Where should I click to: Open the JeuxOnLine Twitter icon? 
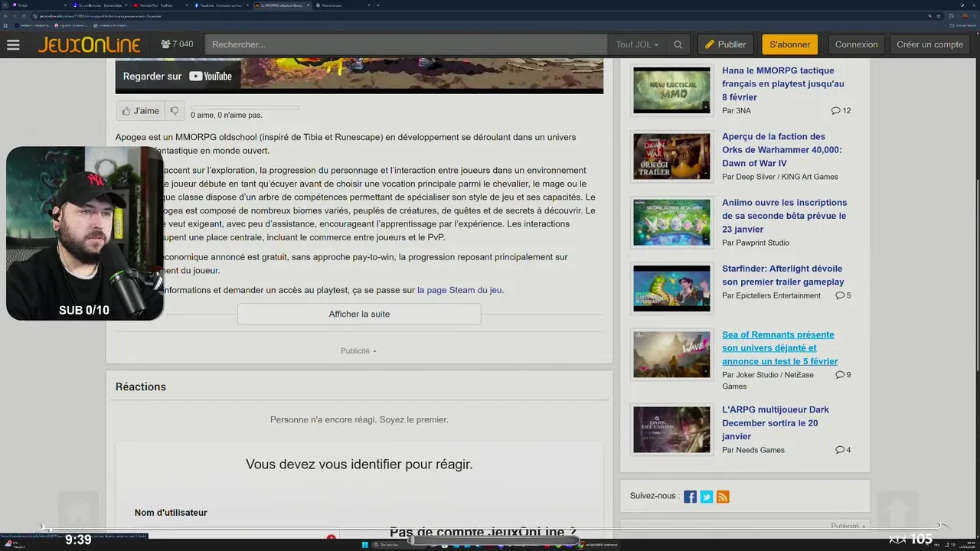tap(706, 497)
